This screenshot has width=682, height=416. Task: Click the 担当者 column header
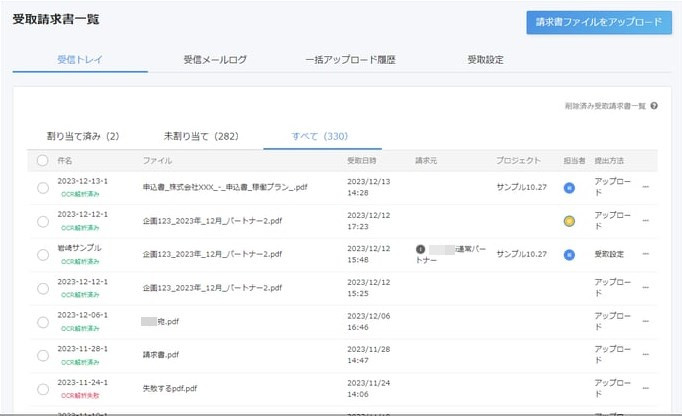click(574, 161)
